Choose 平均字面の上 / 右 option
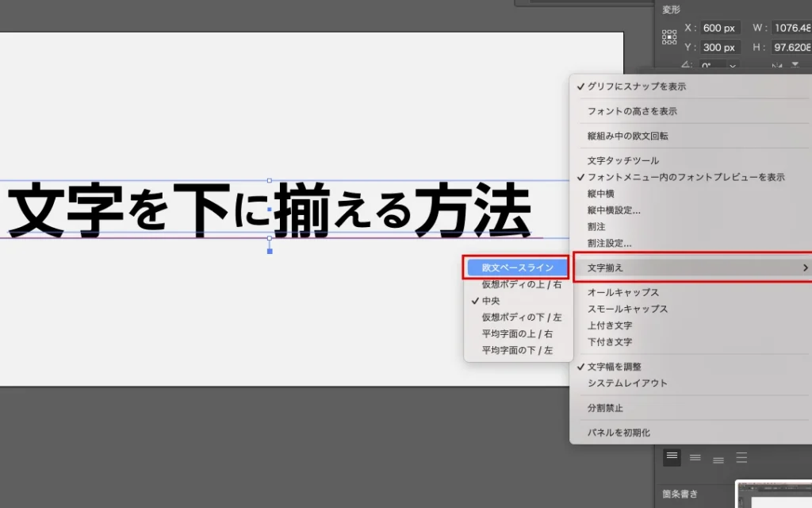The image size is (812, 508). (x=517, y=334)
